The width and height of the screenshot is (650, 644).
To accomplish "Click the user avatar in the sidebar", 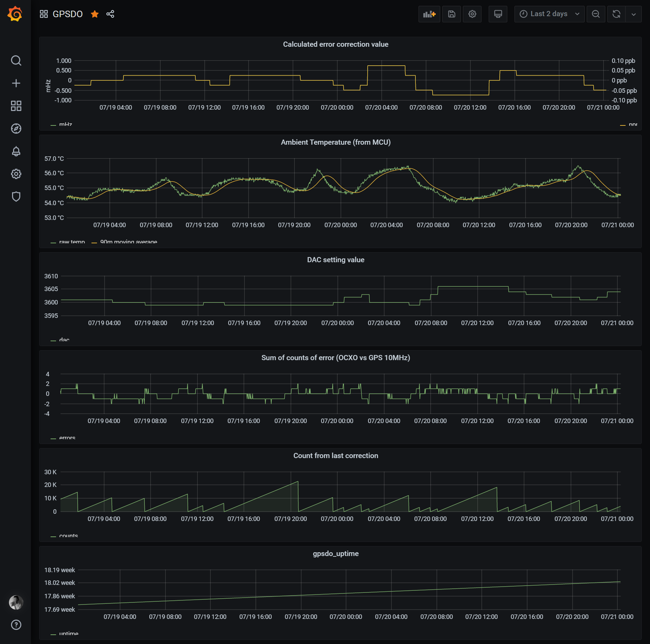I will click(16, 602).
